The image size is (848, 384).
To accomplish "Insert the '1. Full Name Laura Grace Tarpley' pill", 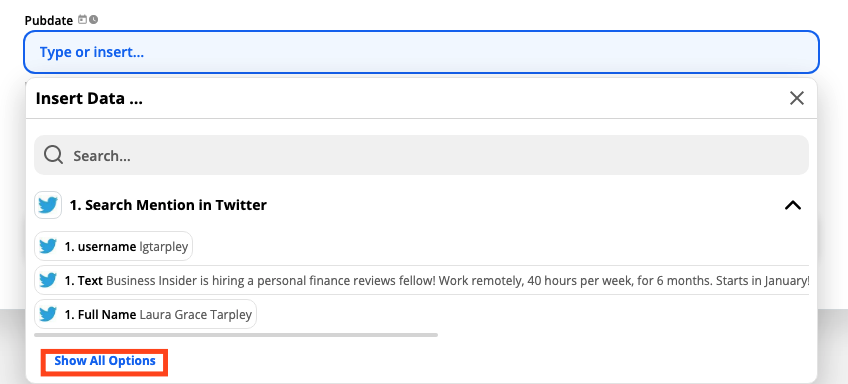I will 145,314.
